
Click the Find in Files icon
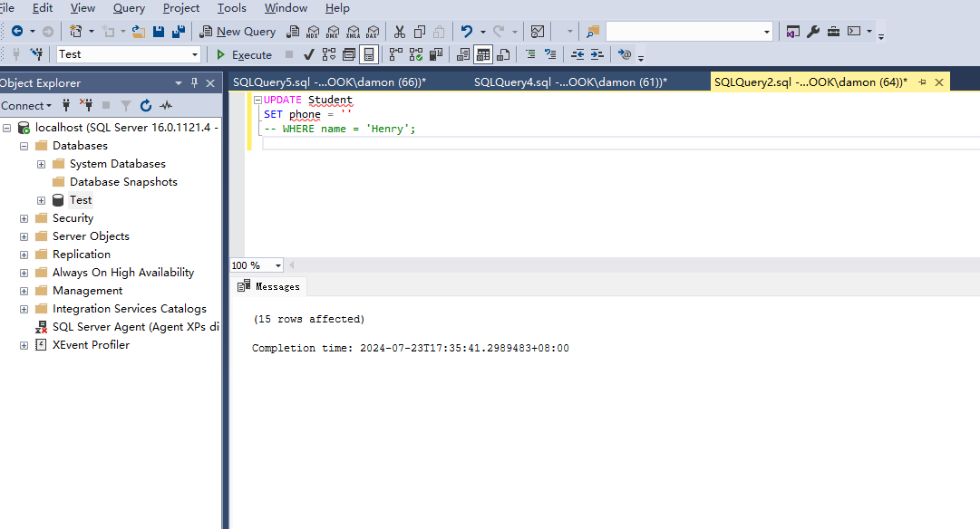click(x=593, y=31)
